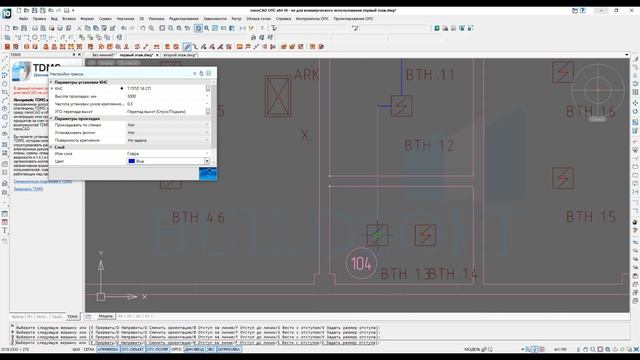This screenshot has width=640, height=360.
Task: Open the Проектирование ОПС menu
Action: point(353,19)
